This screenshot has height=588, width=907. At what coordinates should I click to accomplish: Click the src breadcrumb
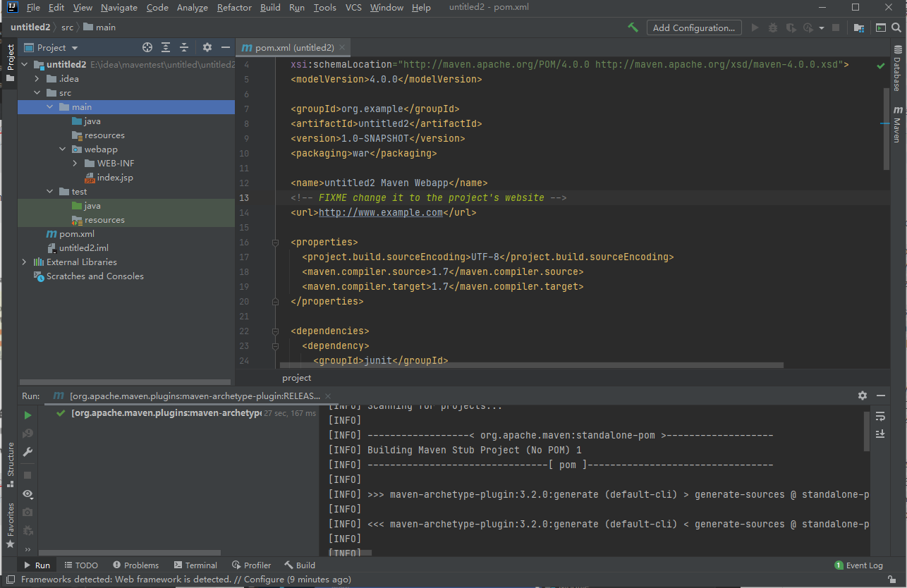tap(67, 27)
